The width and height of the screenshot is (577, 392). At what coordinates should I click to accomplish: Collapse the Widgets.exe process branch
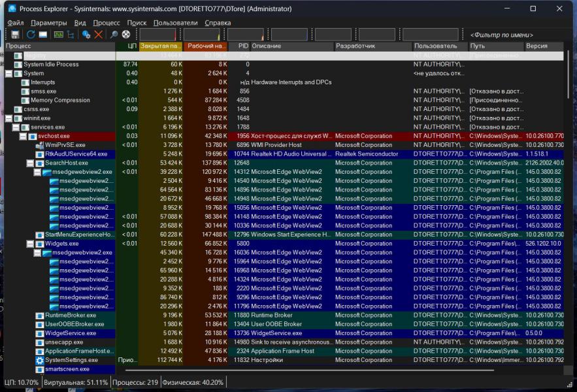coord(31,244)
